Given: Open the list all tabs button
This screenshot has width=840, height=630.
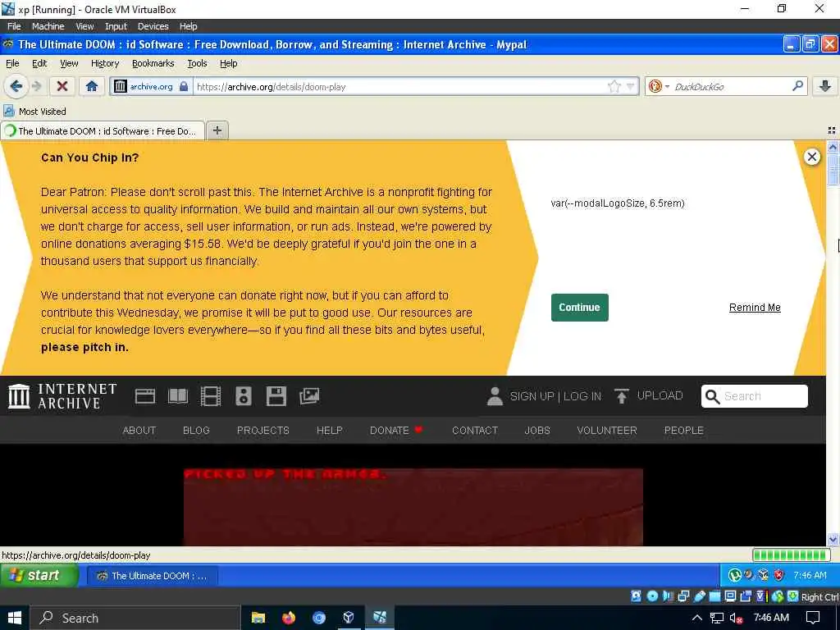Looking at the screenshot, I should tap(832, 130).
